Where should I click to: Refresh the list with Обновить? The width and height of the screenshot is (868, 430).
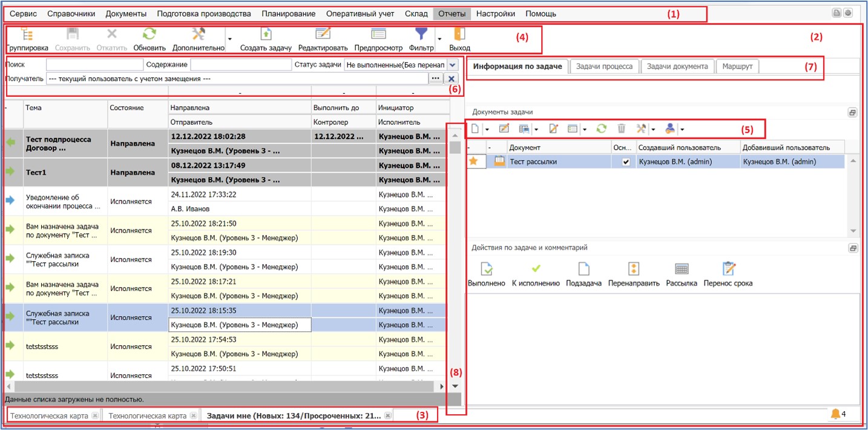point(149,35)
